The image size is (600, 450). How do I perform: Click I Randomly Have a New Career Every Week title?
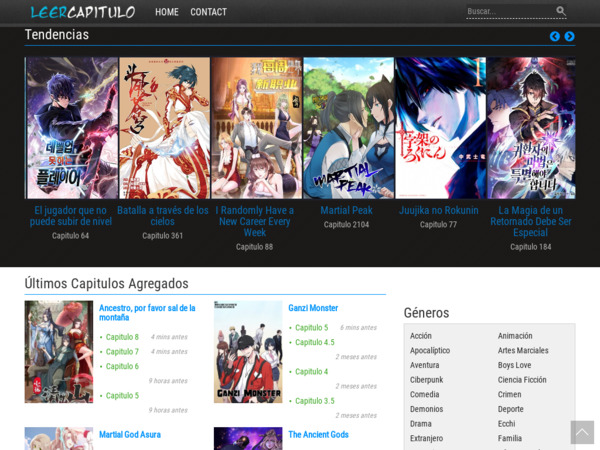[254, 221]
